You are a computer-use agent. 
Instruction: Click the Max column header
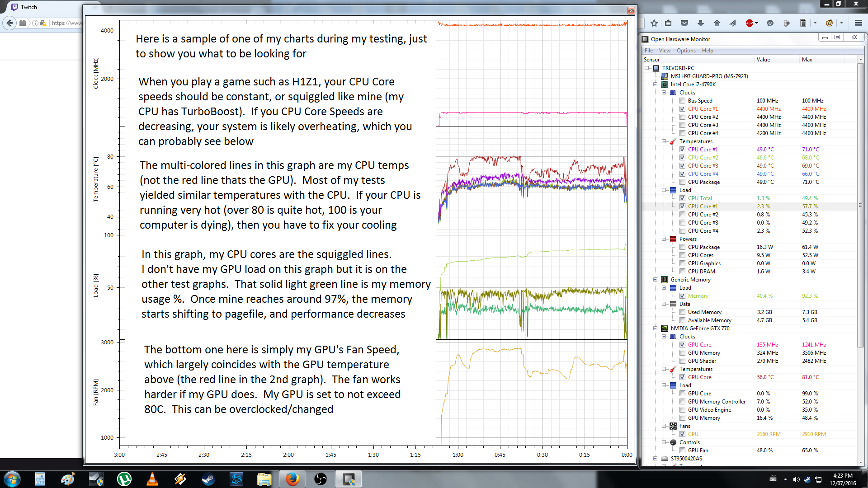coord(807,60)
